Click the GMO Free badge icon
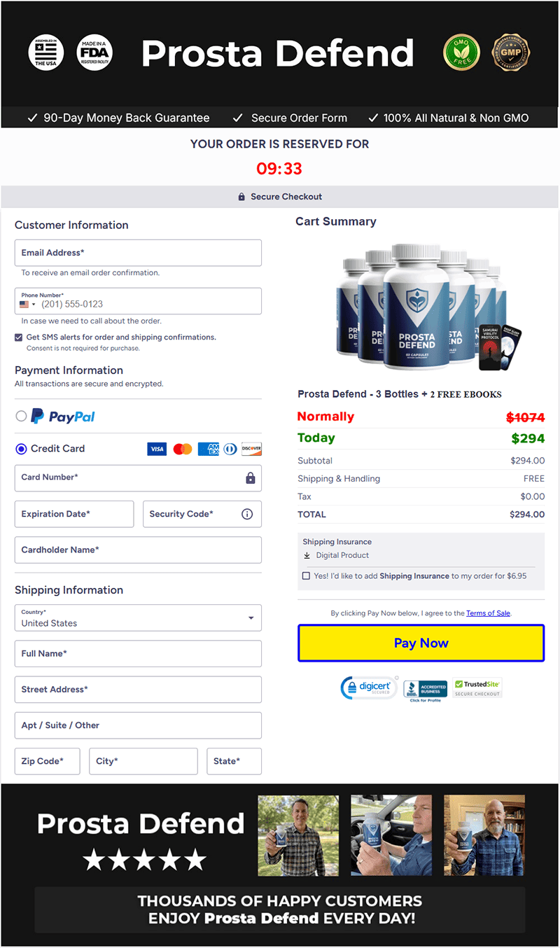 (x=461, y=53)
